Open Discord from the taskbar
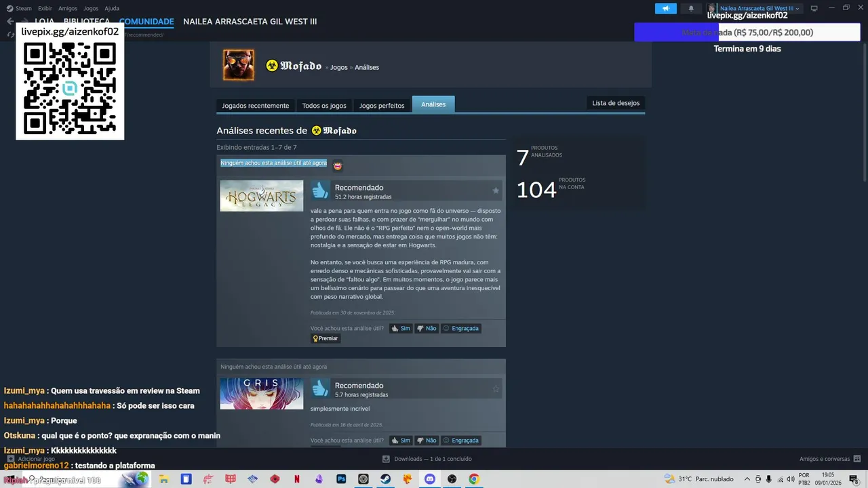Screen dimensions: 868x488 click(x=429, y=479)
